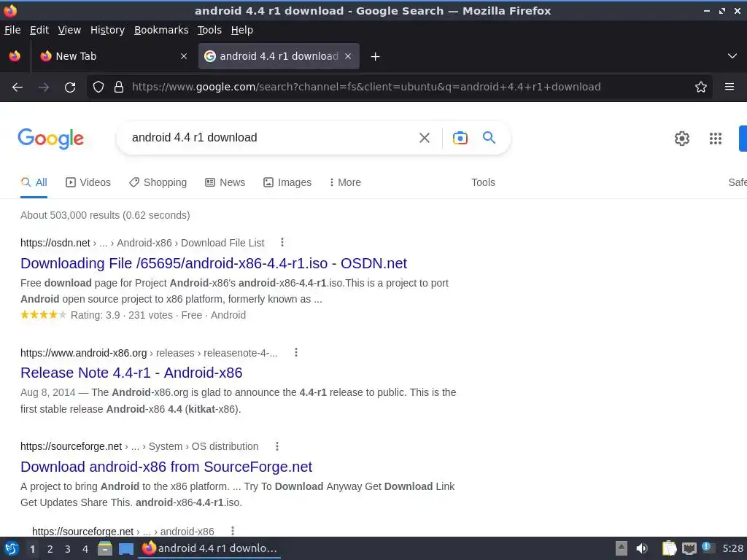Open the Edit menu
This screenshot has width=747, height=560.
[39, 30]
